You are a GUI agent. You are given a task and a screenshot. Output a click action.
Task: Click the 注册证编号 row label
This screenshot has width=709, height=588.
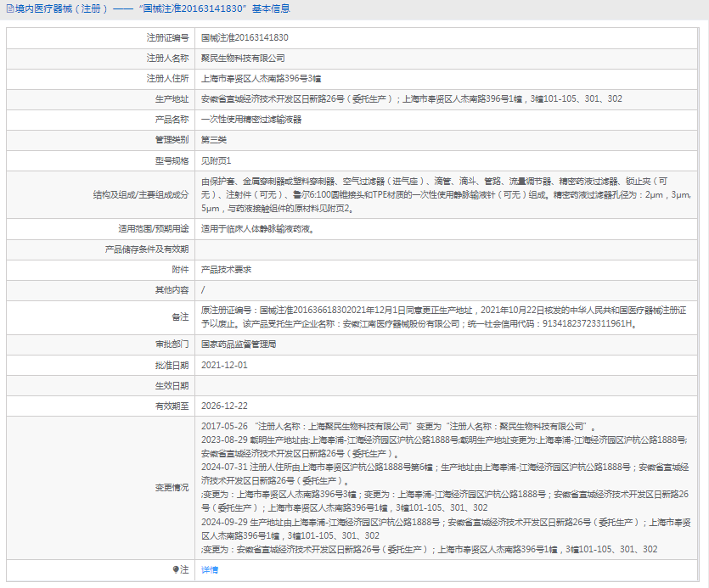pos(167,37)
